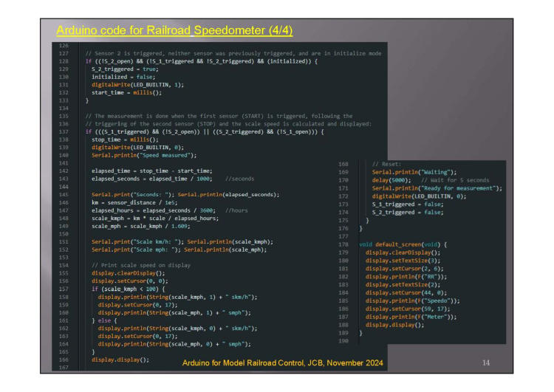Screen dimensions: 554x392
Task: Click the display.println(F("Speedo")) line
Action: coord(411,300)
